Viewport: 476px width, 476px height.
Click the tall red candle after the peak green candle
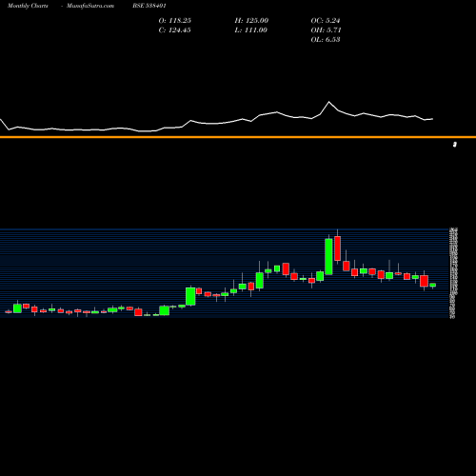coord(337,248)
